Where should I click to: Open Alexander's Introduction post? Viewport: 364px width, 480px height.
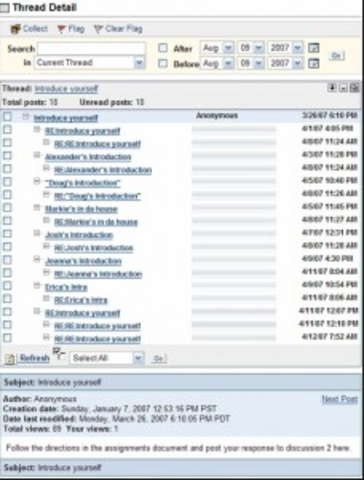(x=88, y=157)
